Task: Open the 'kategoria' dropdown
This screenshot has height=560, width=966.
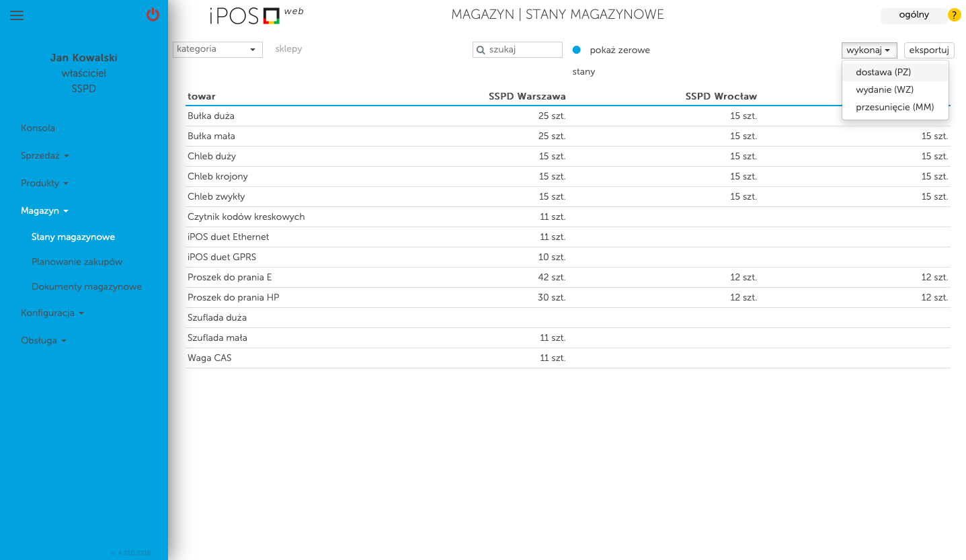Action: click(217, 49)
